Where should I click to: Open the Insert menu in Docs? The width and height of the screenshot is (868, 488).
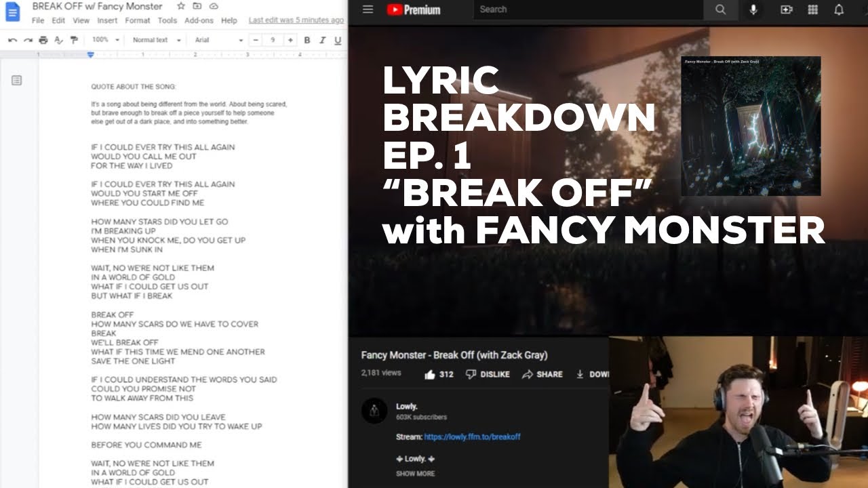107,20
